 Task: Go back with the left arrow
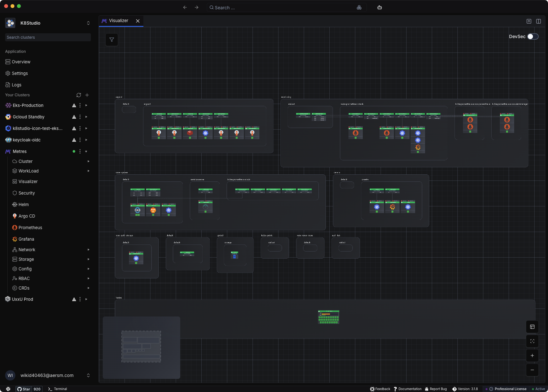click(x=185, y=7)
